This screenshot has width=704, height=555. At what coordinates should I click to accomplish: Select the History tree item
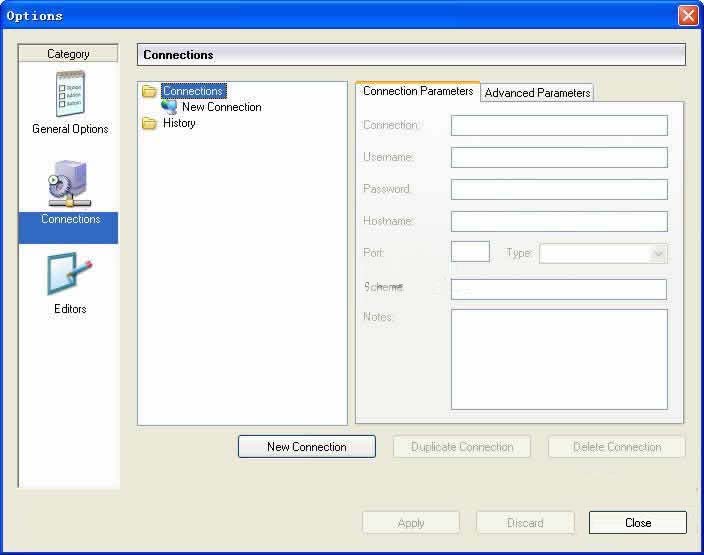tap(179, 123)
